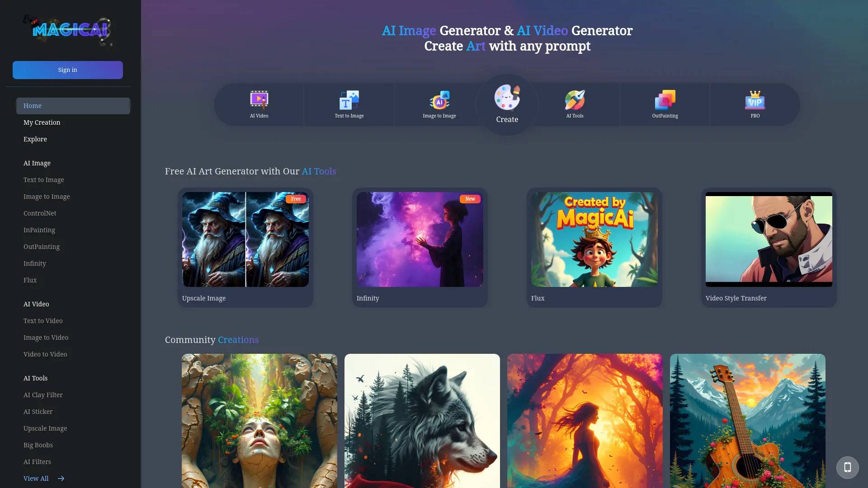
Task: Open the AI Video film icon
Action: (259, 100)
